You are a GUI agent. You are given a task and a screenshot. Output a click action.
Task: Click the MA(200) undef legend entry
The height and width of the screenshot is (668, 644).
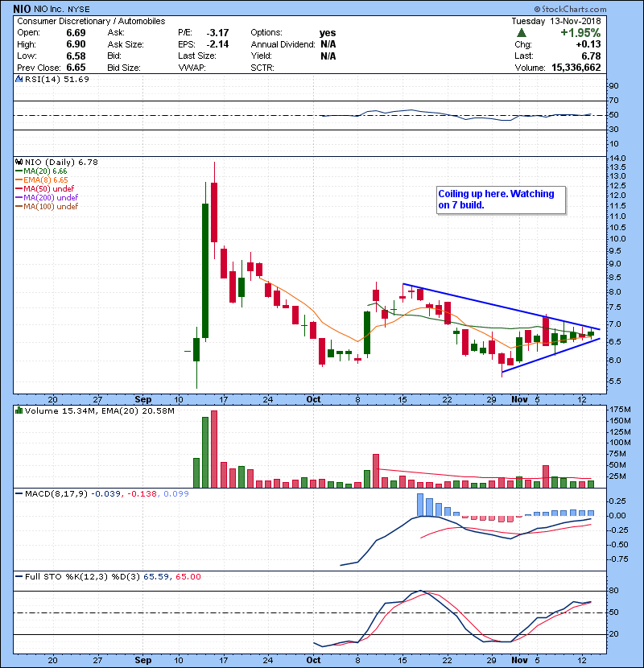51,197
